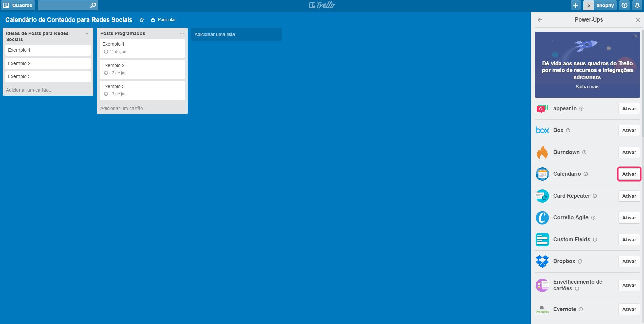Click the plus create icon

(576, 5)
